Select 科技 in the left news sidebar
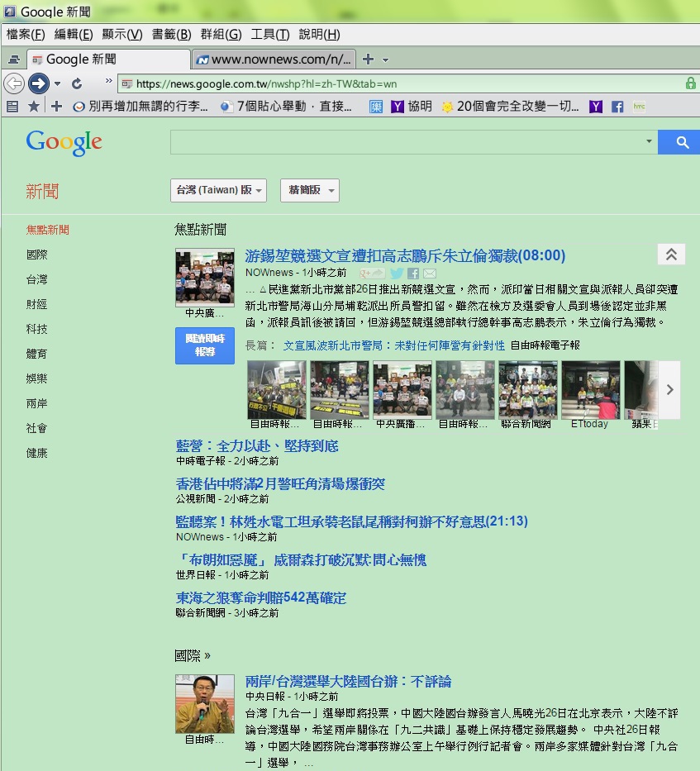This screenshot has width=700, height=771. 37,329
